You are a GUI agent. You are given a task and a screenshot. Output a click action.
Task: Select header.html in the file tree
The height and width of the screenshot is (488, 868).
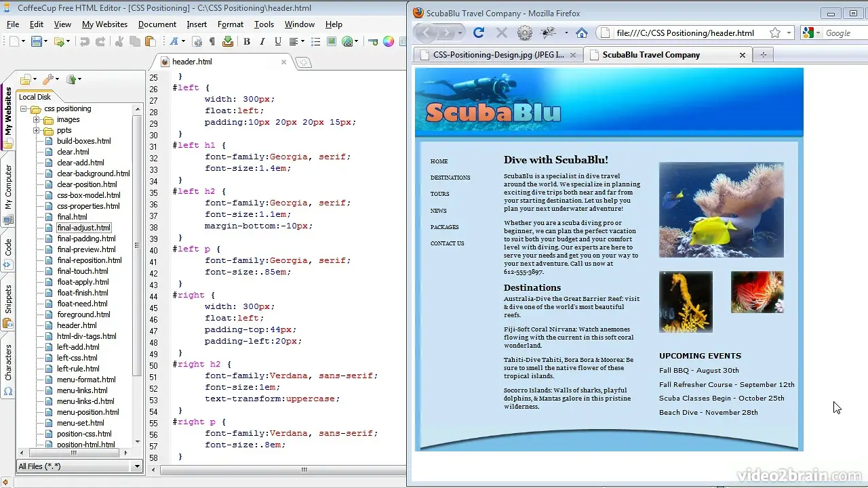click(x=77, y=325)
